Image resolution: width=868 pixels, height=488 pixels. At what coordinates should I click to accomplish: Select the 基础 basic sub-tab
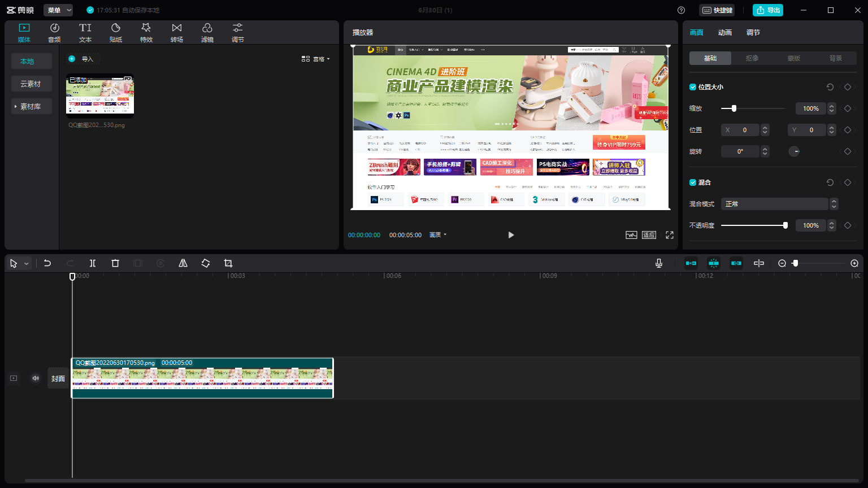click(x=710, y=58)
